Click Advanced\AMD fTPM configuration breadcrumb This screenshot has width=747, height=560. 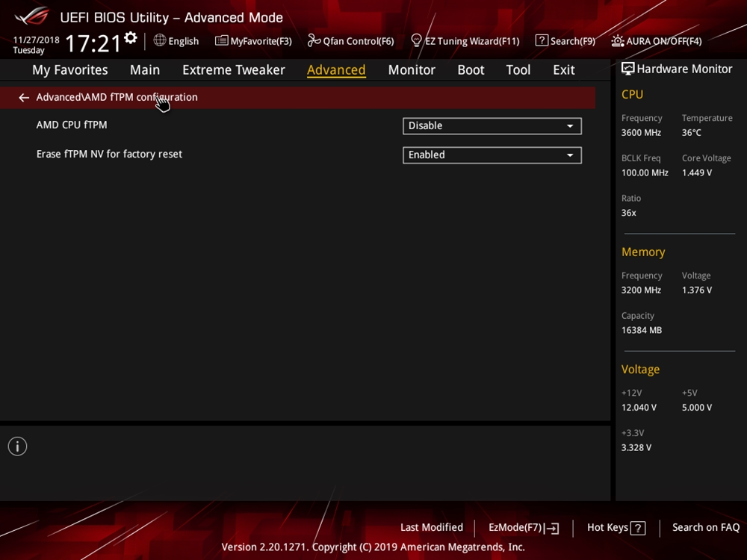tap(117, 97)
